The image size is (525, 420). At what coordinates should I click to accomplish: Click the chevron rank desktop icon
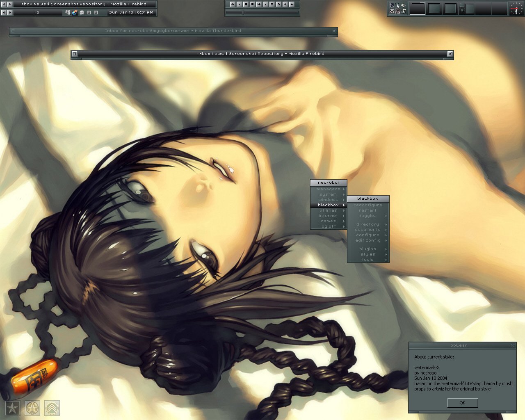pos(52,408)
